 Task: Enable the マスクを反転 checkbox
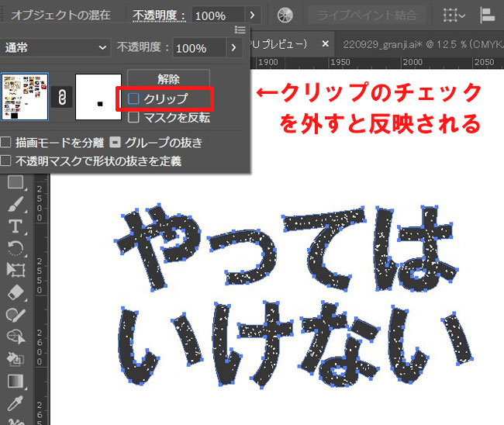(133, 117)
